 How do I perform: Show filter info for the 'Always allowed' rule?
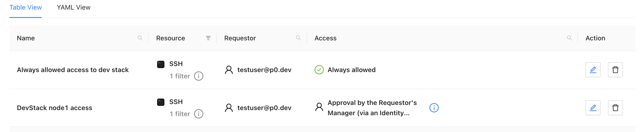point(199,76)
